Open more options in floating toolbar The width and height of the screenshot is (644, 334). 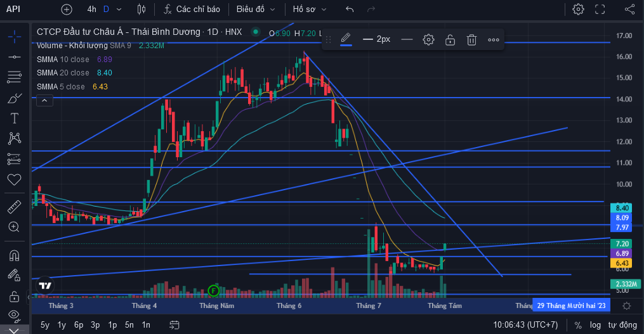click(x=493, y=39)
